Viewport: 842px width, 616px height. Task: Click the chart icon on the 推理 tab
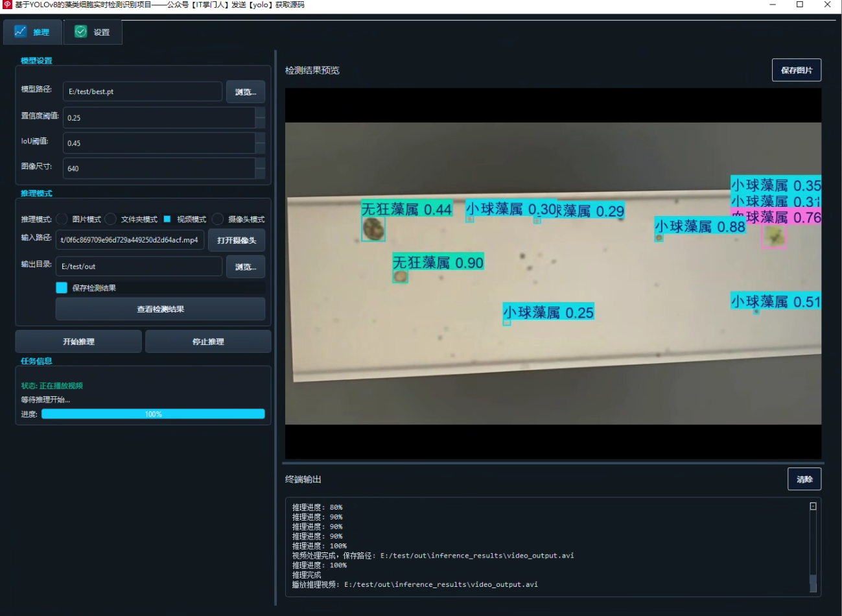[21, 31]
